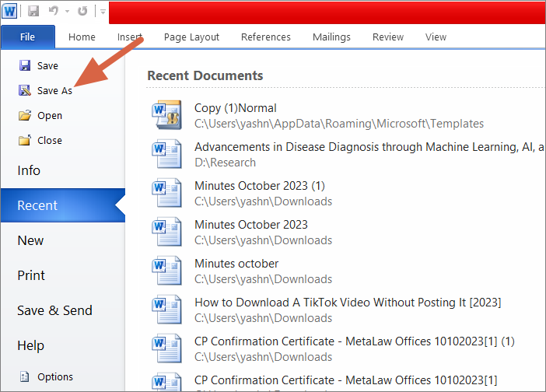Viewport: 546px width, 392px height.
Task: Click the Open folder icon in Backstage menu
Action: [x=25, y=115]
